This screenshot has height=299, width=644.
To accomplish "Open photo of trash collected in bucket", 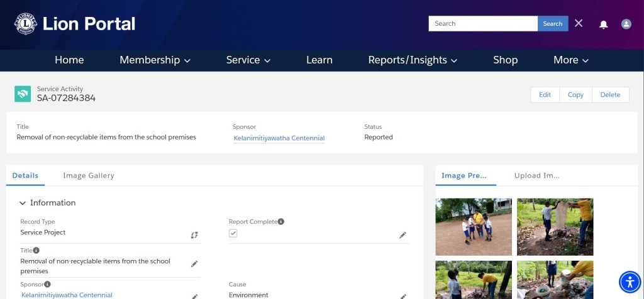I will click(x=555, y=280).
